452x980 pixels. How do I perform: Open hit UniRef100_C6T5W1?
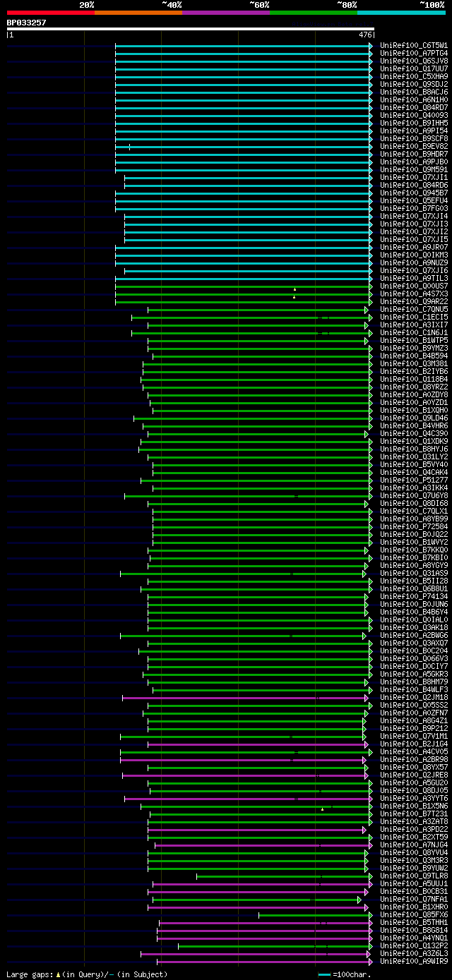pos(414,45)
